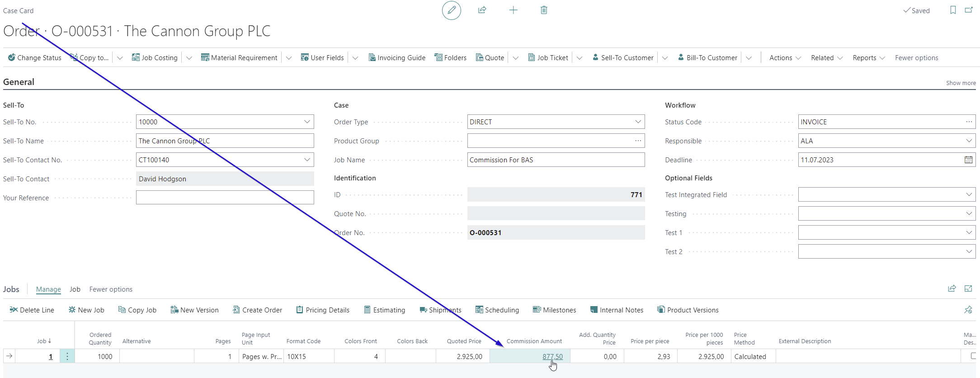Open the Testing dropdown
This screenshot has width=980, height=378.
pos(969,213)
